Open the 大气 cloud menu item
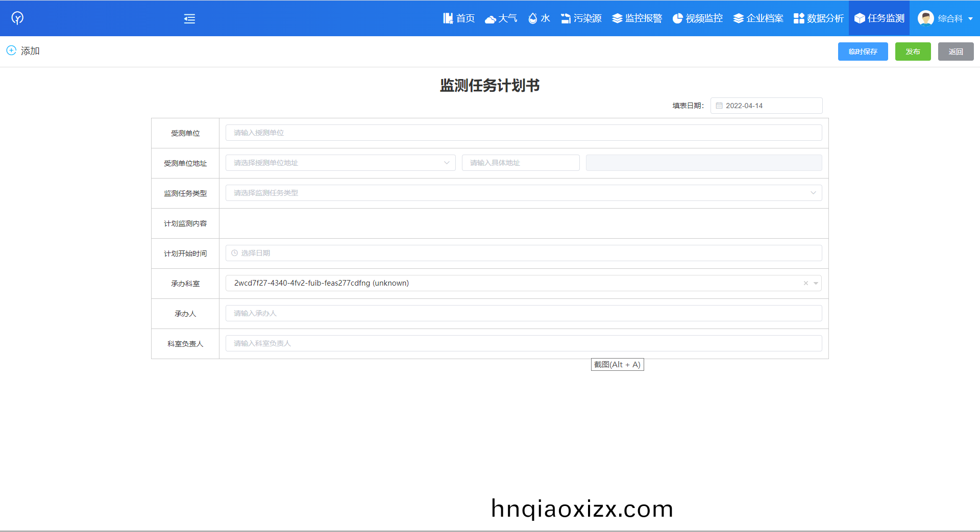The height and width of the screenshot is (532, 980). 501,18
